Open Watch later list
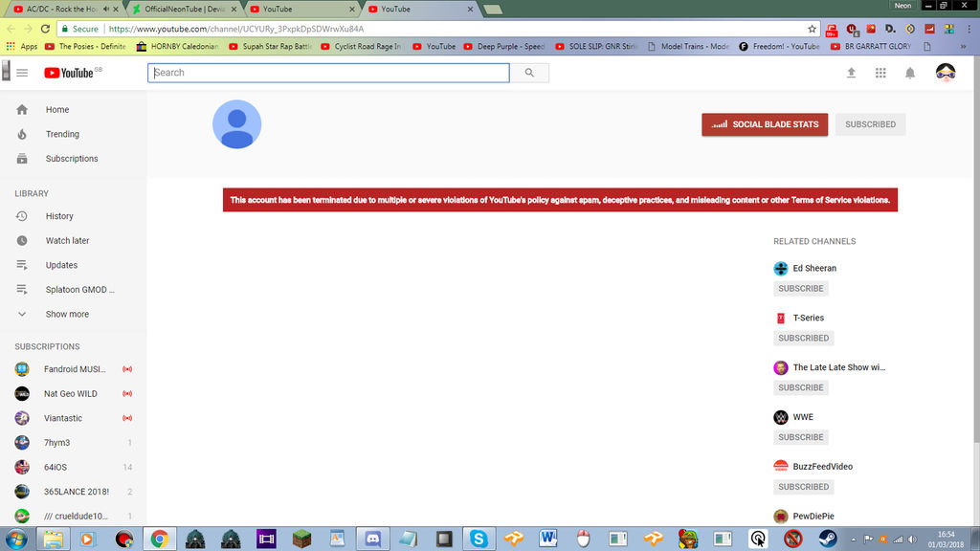 (x=73, y=240)
